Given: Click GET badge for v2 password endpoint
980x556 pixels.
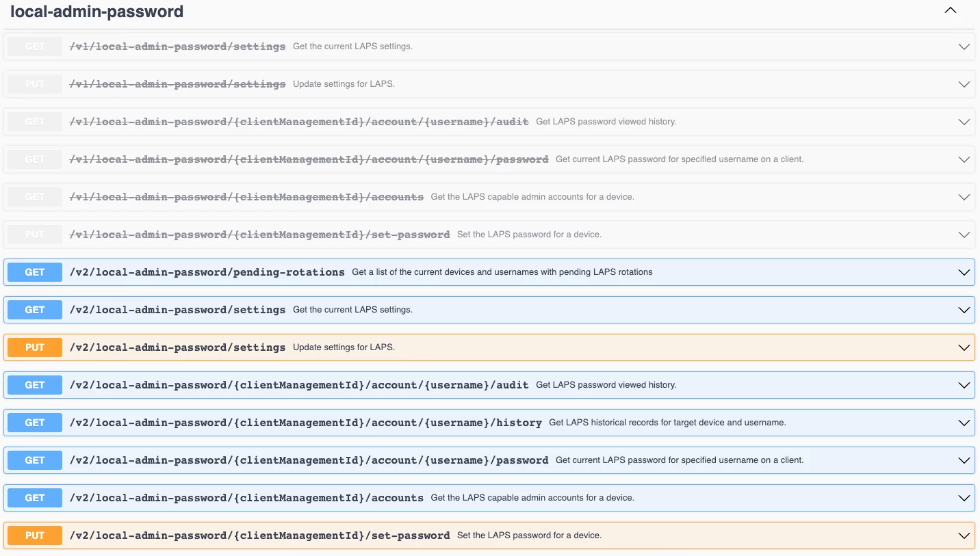Looking at the screenshot, I should click(35, 460).
